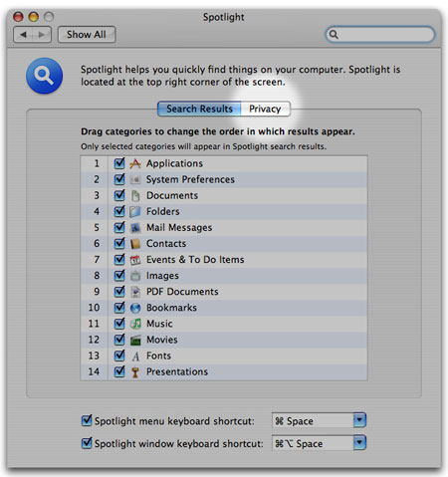Select the Bookmarks row label
The height and width of the screenshot is (477, 448).
tap(171, 308)
